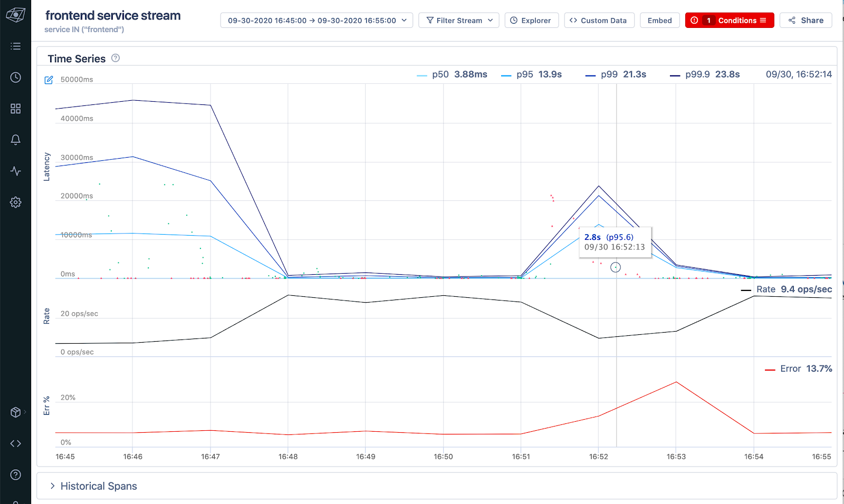Click the 16:52 time axis label
844x504 pixels.
pos(599,457)
